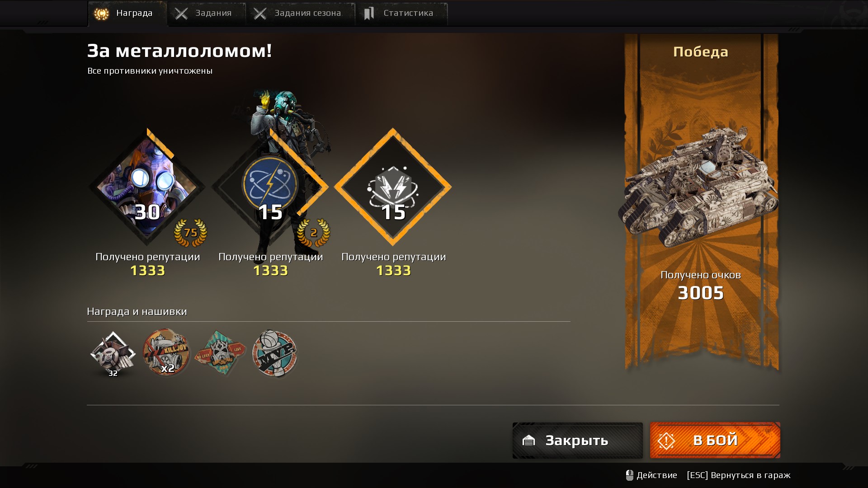The image size is (868, 488).
Task: Select the scrap metal reward icon with 32
Action: coord(113,354)
